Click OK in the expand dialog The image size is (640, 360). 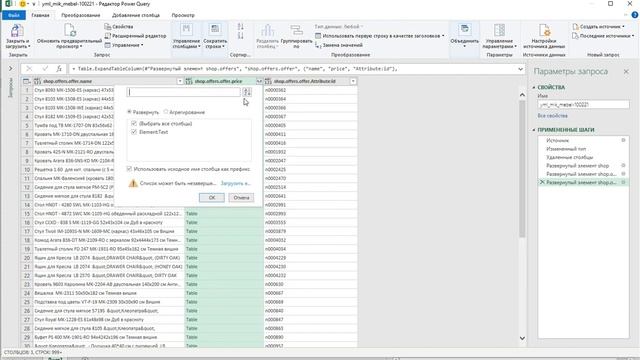[212, 198]
